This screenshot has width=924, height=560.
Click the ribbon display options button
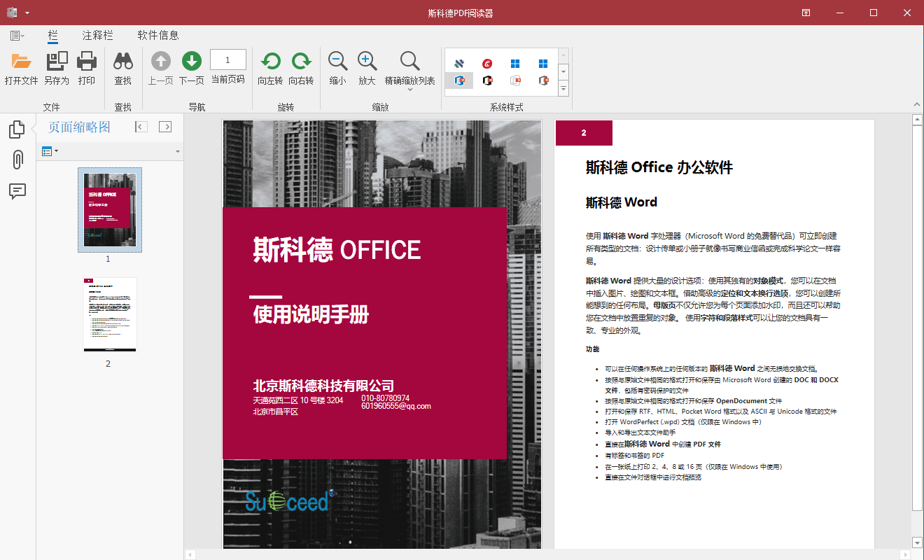806,13
